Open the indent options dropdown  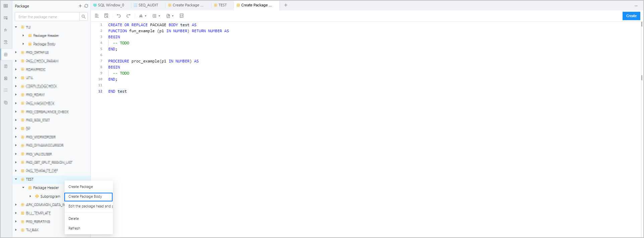coord(156,16)
